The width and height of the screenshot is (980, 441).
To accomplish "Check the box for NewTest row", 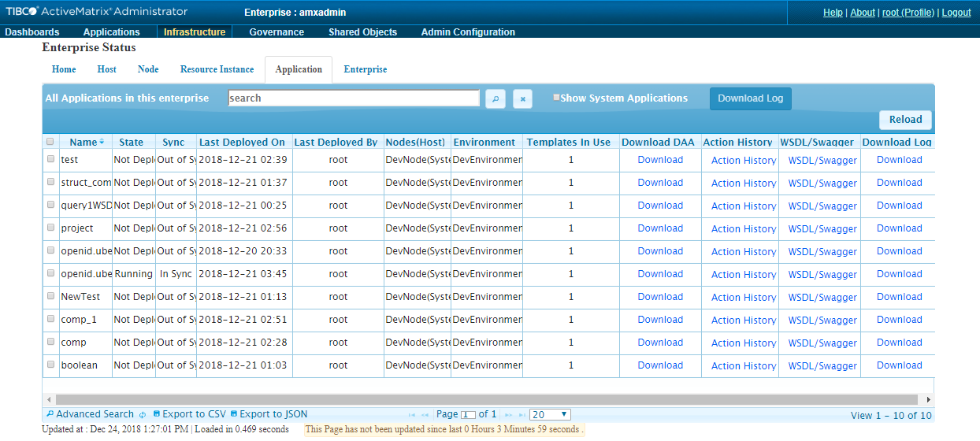I will [x=50, y=296].
